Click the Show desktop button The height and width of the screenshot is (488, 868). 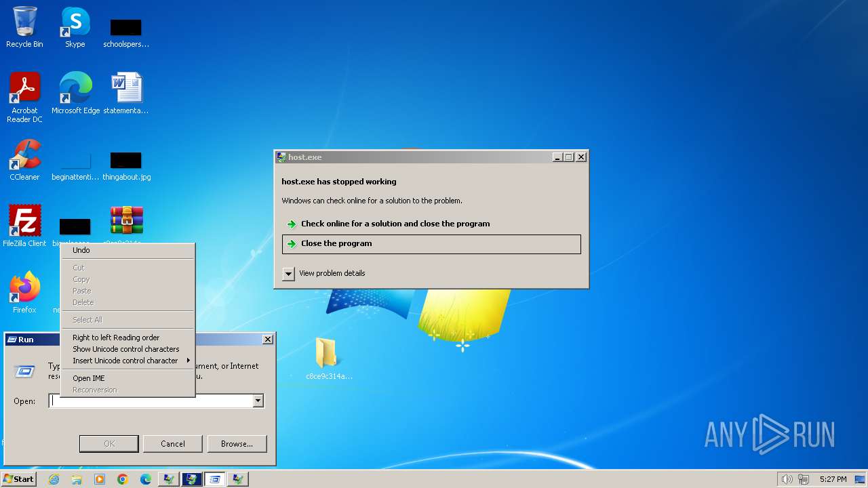pos(860,479)
